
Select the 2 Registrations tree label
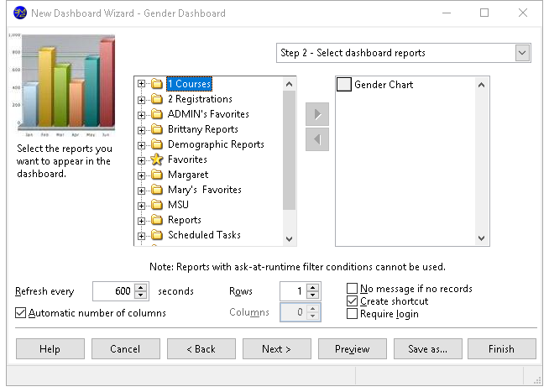(x=200, y=99)
